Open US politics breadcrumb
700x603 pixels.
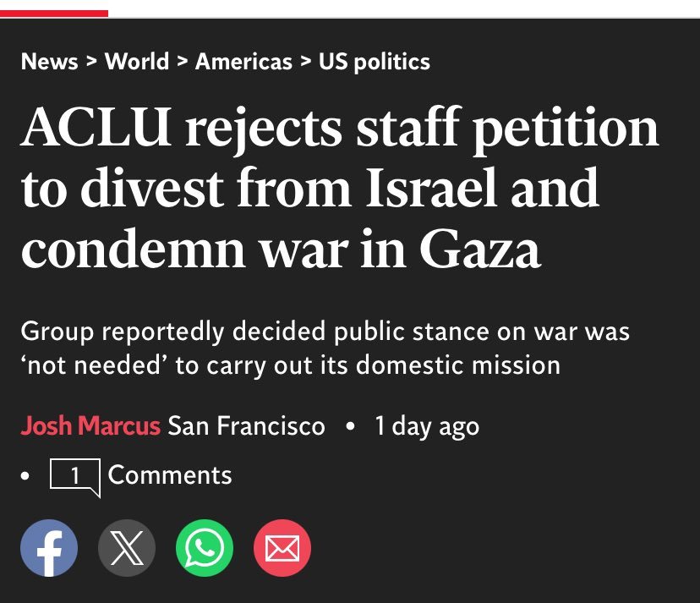(x=375, y=62)
